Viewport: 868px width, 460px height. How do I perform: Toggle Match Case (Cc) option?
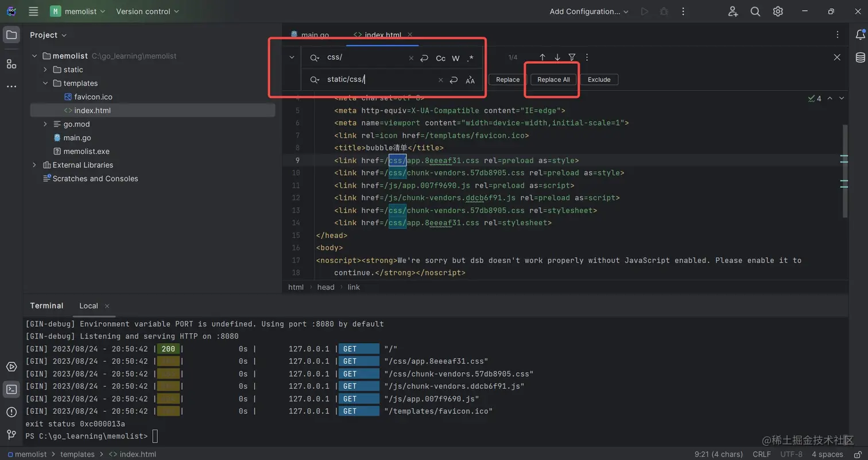(441, 58)
